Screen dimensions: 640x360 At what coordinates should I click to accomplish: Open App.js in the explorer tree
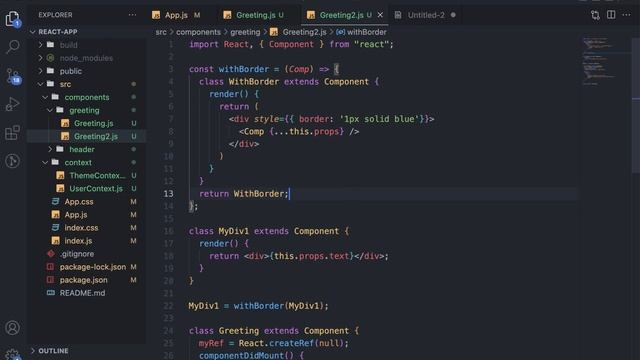click(76, 215)
